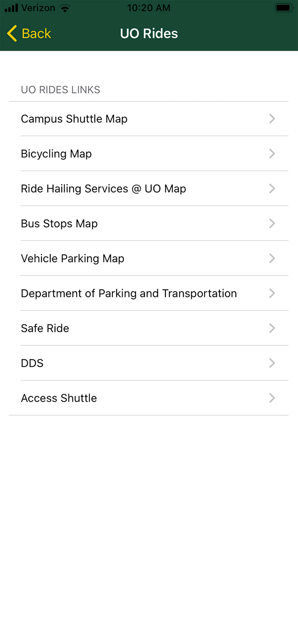Tap the arrow next to Safe Ride
The image size is (298, 644).
(272, 328)
